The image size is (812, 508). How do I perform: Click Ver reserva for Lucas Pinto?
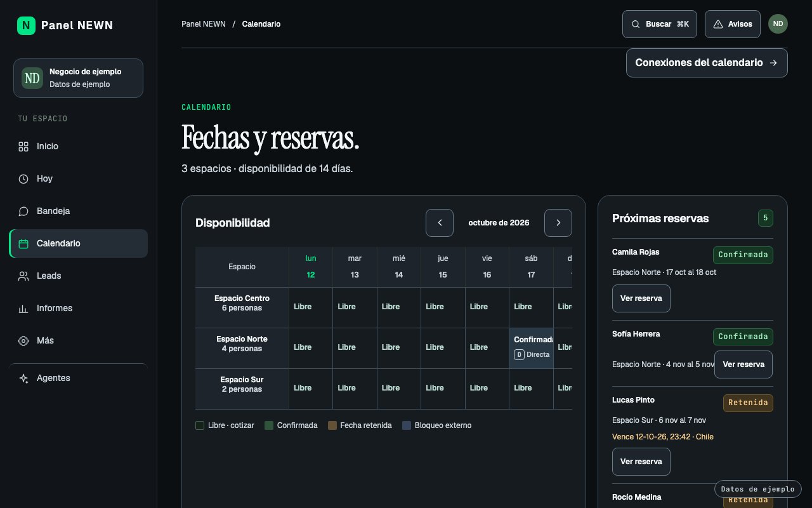(641, 462)
